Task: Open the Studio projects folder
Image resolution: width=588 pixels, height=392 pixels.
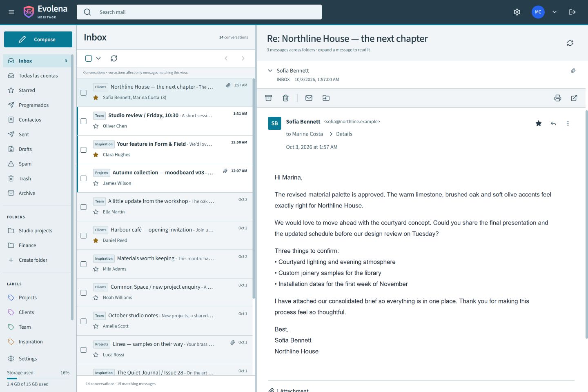Action: pos(37,231)
